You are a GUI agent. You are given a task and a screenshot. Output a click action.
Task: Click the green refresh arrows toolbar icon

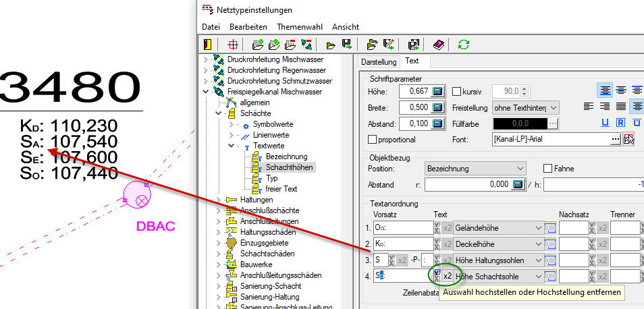pyautogui.click(x=463, y=45)
